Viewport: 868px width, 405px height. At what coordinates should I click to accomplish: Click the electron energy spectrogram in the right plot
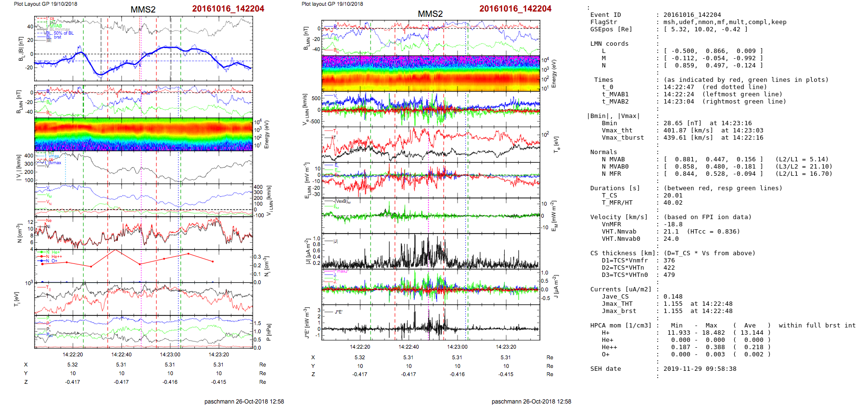[x=430, y=74]
